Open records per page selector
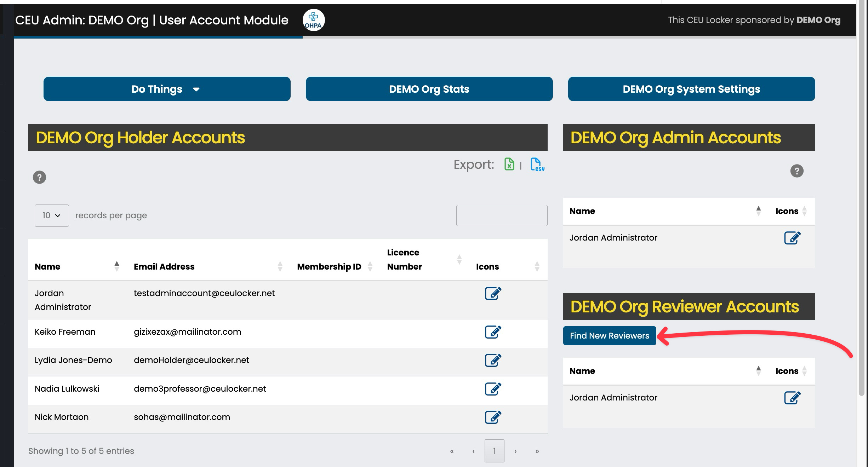Screen dimensions: 868x467 52,215
